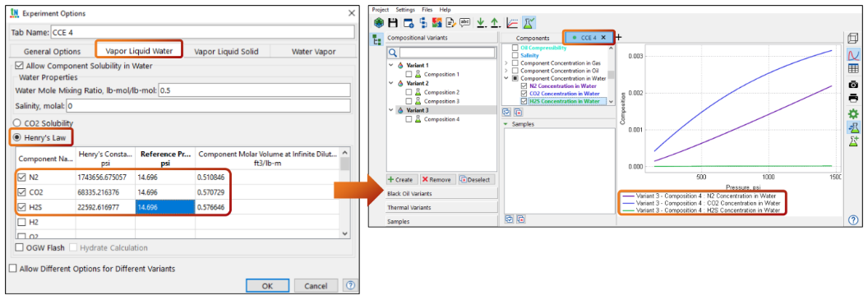868x300 pixels.
Task: Switch to the Water Vapor tab
Action: [x=313, y=51]
